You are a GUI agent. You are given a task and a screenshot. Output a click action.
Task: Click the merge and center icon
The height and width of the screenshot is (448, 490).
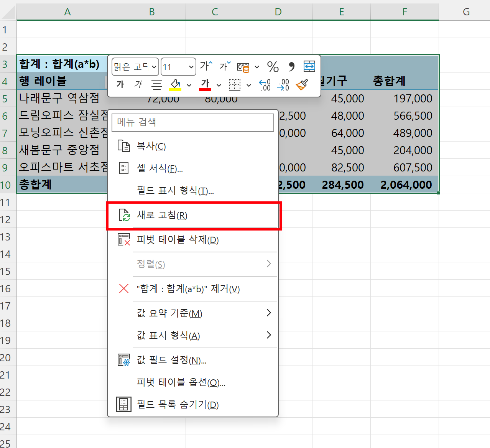309,67
